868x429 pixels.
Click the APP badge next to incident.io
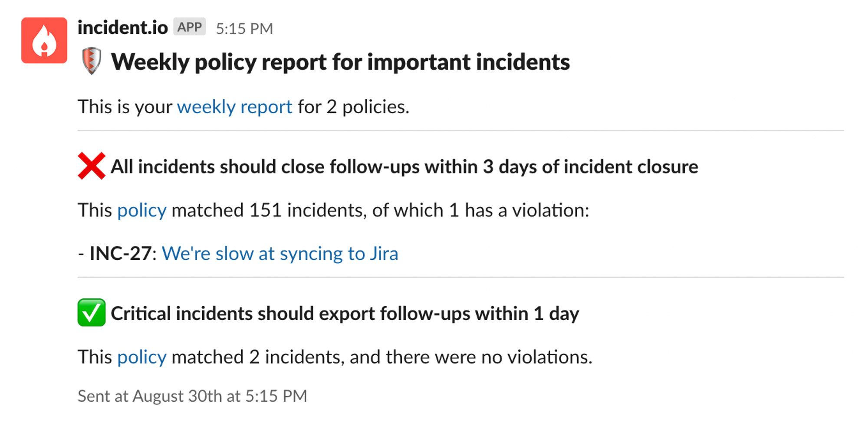pyautogui.click(x=189, y=27)
